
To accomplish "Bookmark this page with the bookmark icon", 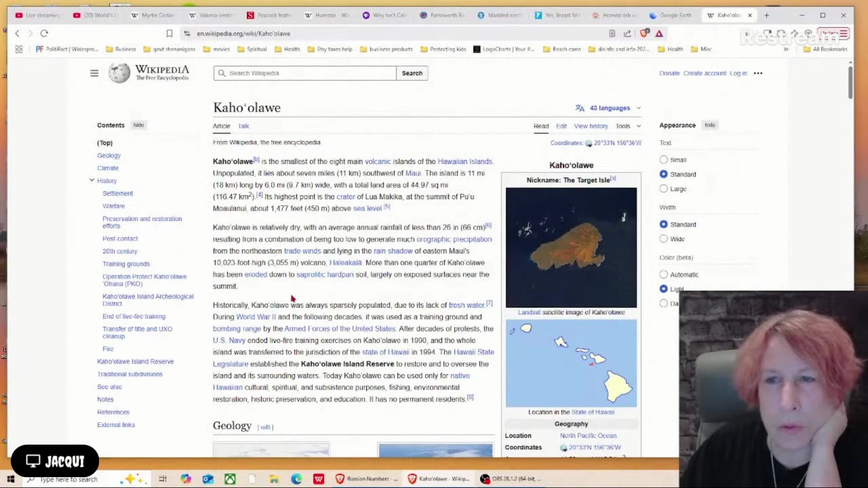I will coord(170,33).
